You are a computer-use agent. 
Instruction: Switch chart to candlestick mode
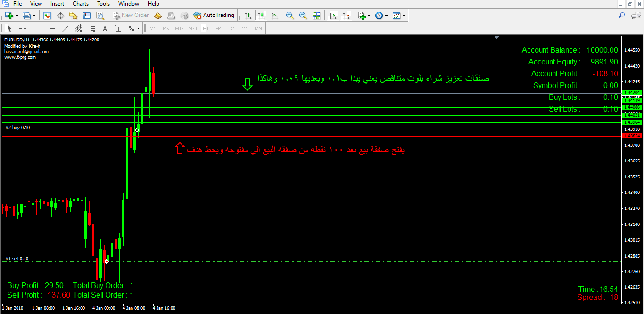coord(261,16)
